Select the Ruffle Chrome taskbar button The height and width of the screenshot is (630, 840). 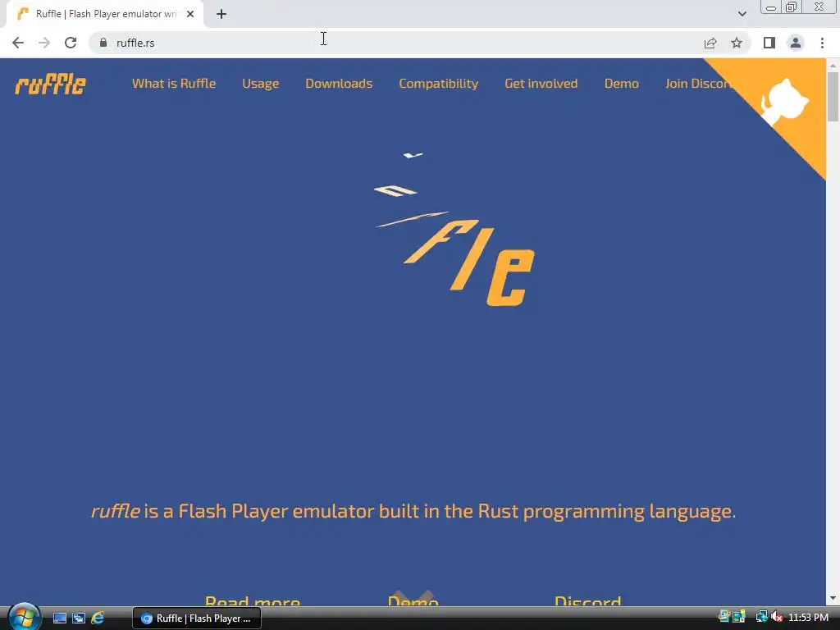coord(197,619)
